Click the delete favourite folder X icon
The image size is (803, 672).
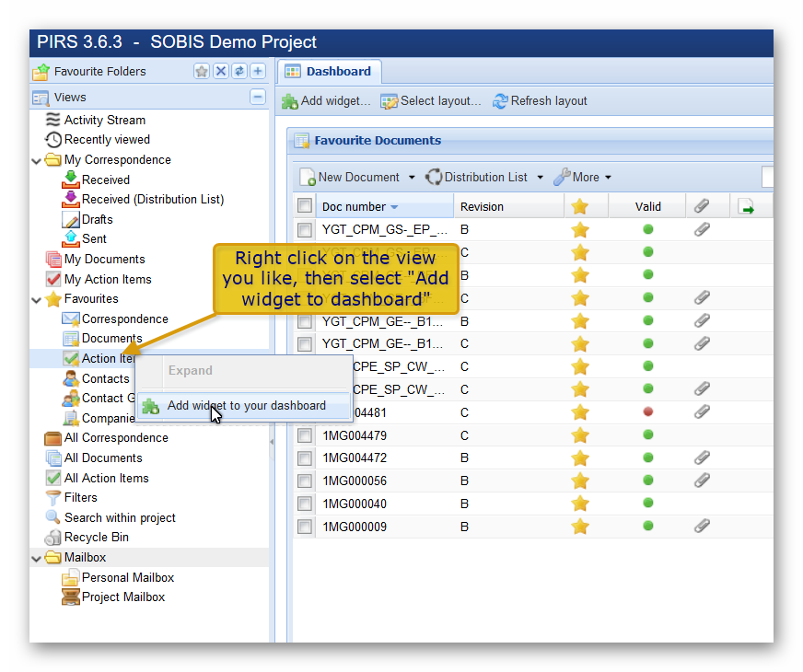coord(221,72)
